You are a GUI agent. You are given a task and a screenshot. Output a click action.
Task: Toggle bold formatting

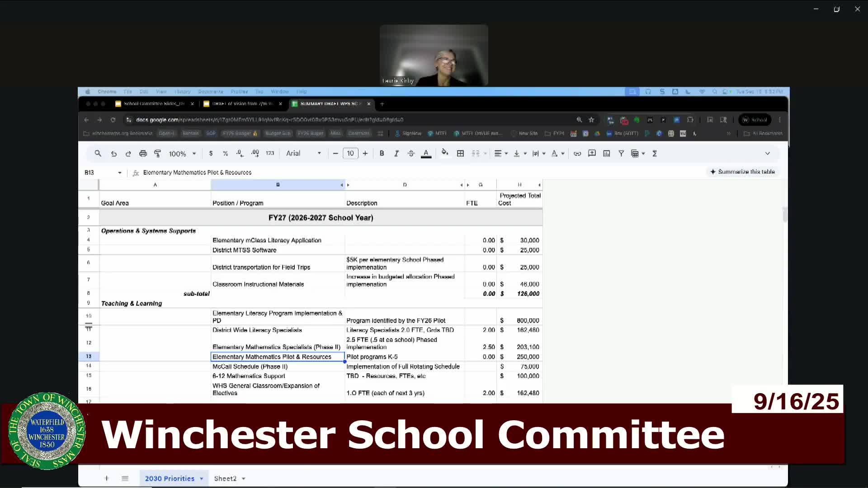382,154
